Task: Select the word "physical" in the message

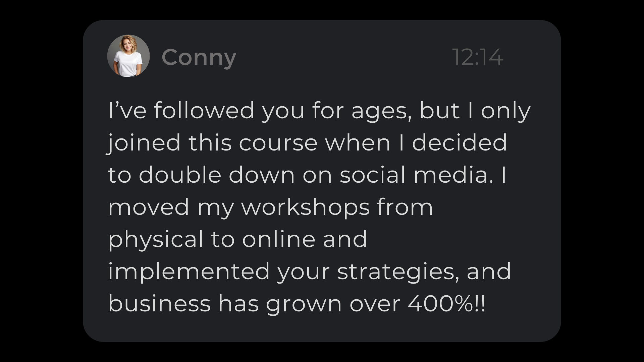Action: tap(156, 240)
